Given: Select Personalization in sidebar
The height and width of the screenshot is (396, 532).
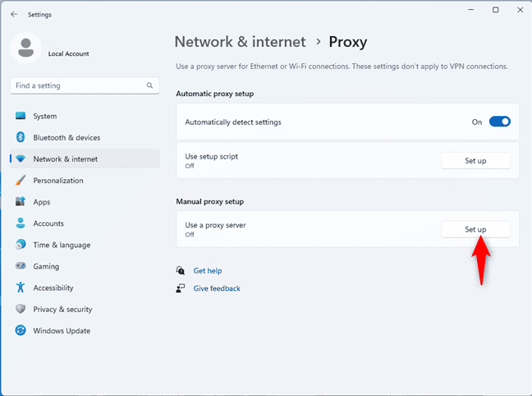Looking at the screenshot, I should click(85, 181).
